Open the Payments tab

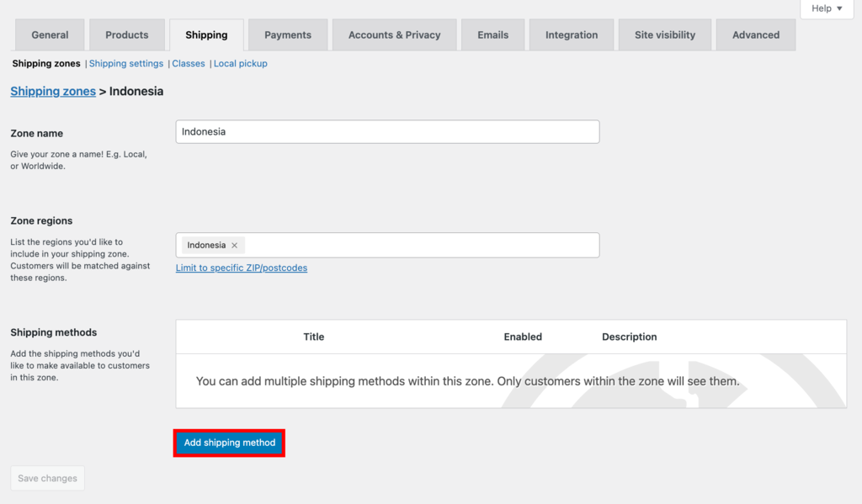click(288, 35)
